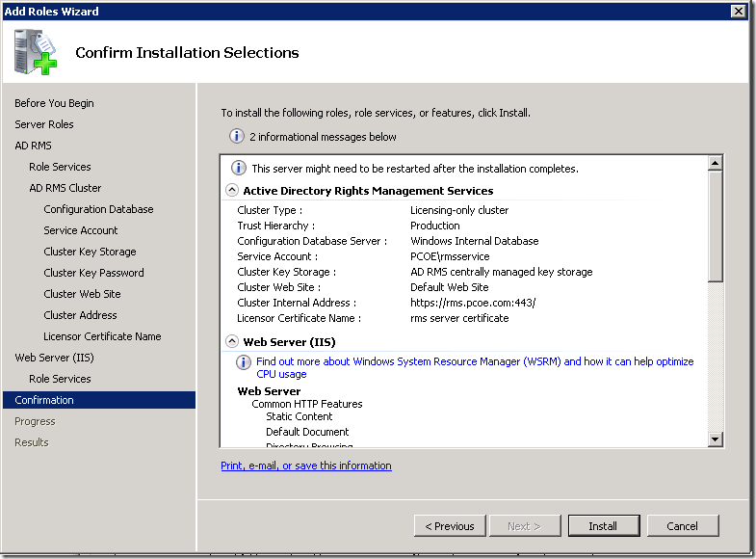Click 'AD RMS centrally managed key storage' text
The width and height of the screenshot is (756, 559).
[x=502, y=272]
